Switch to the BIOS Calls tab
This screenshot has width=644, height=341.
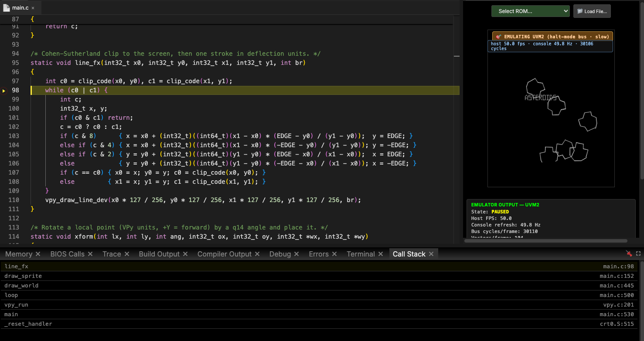coord(68,254)
